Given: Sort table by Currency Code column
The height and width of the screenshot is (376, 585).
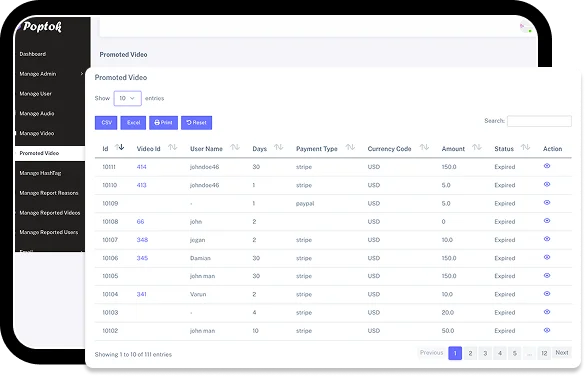Looking at the screenshot, I should click(x=424, y=148).
